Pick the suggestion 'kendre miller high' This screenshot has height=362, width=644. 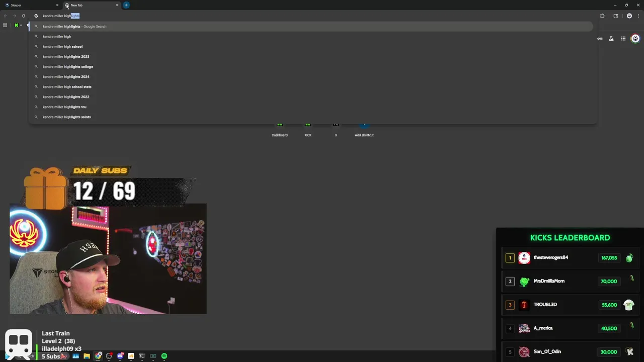[312, 36]
